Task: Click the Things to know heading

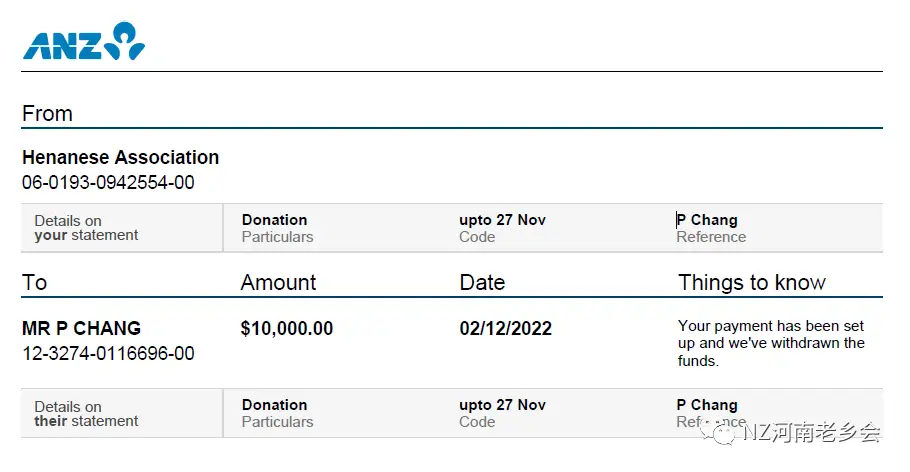Action: click(x=752, y=282)
